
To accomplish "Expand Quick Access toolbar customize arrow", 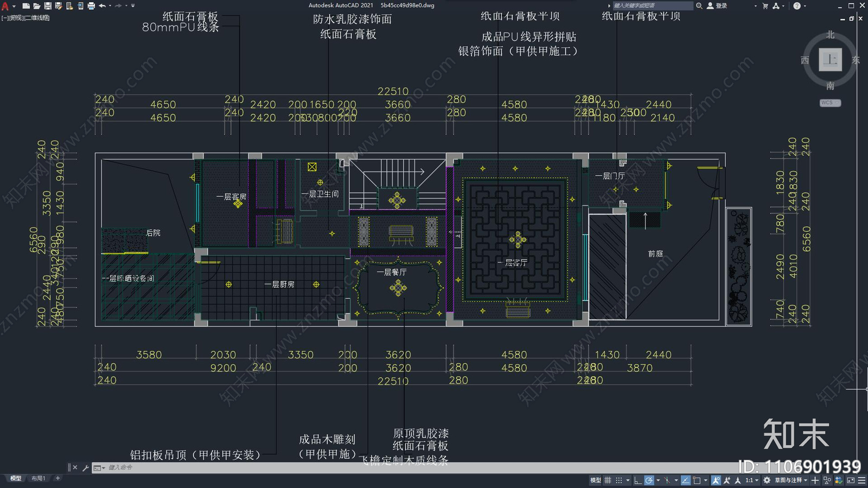I will (133, 6).
